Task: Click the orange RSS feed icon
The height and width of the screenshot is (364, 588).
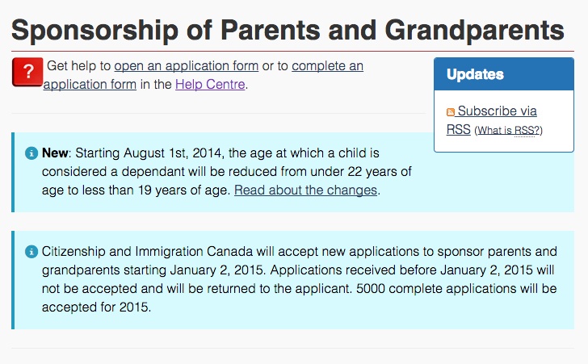Action: pyautogui.click(x=451, y=112)
